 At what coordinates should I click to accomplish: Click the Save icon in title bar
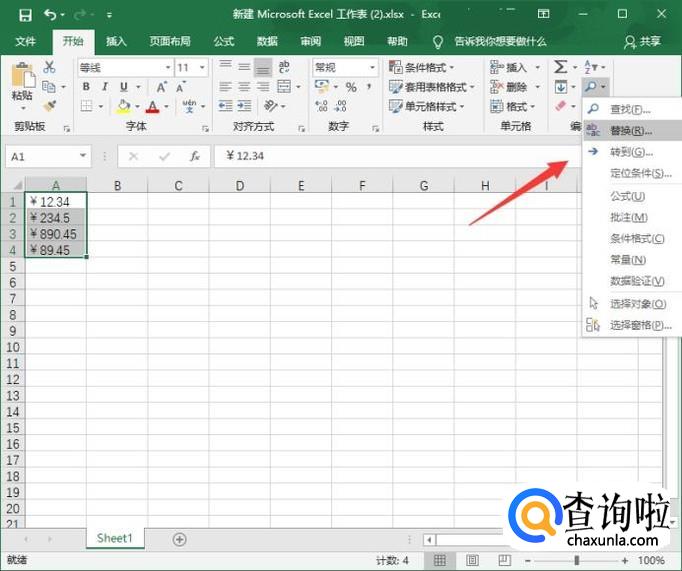click(25, 15)
